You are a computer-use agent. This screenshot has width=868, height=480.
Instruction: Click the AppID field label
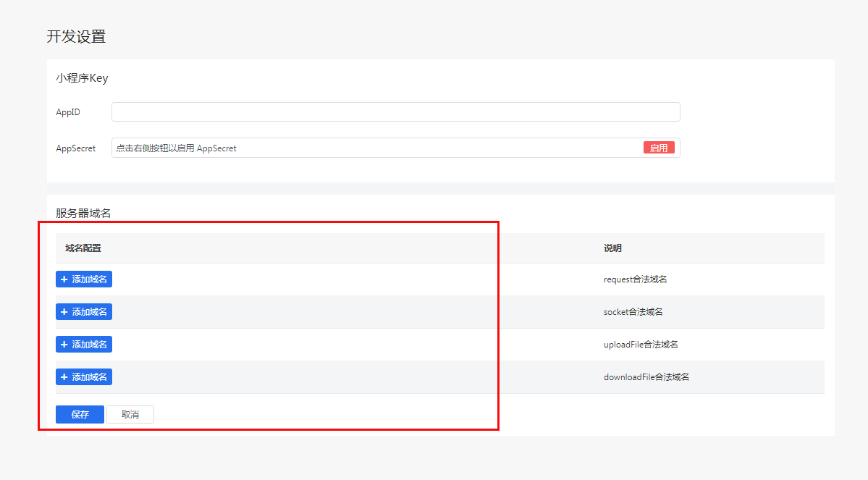68,111
